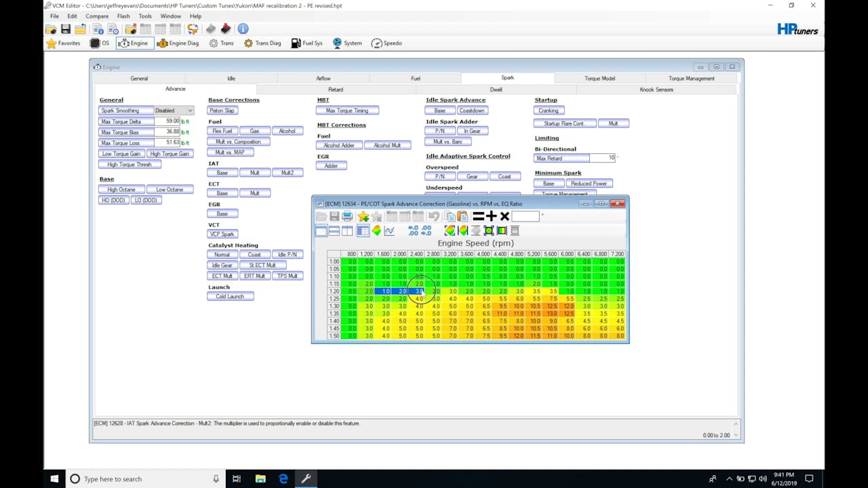The width and height of the screenshot is (868, 488).
Task: Switch to the Torque Model tab
Action: pos(599,79)
